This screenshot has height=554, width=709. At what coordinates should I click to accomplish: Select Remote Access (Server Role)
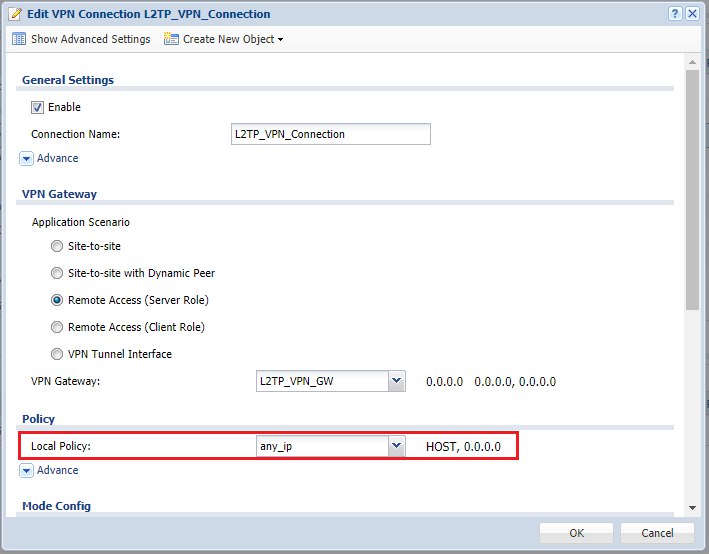point(57,300)
